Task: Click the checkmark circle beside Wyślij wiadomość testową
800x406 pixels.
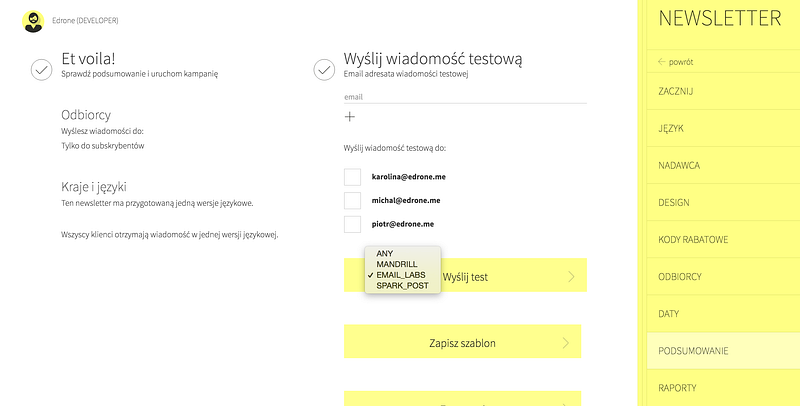Action: [324, 70]
